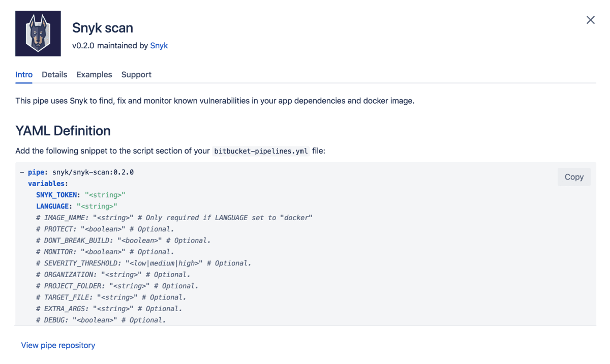Image resolution: width=610 pixels, height=364 pixels.
Task: Click the SNYK_TOKEN variable in the snippet
Action: 57,195
